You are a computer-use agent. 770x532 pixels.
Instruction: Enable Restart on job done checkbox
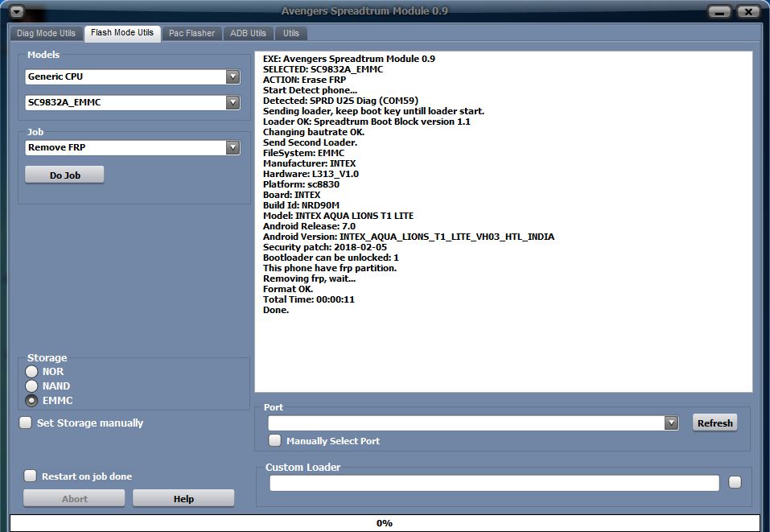31,476
